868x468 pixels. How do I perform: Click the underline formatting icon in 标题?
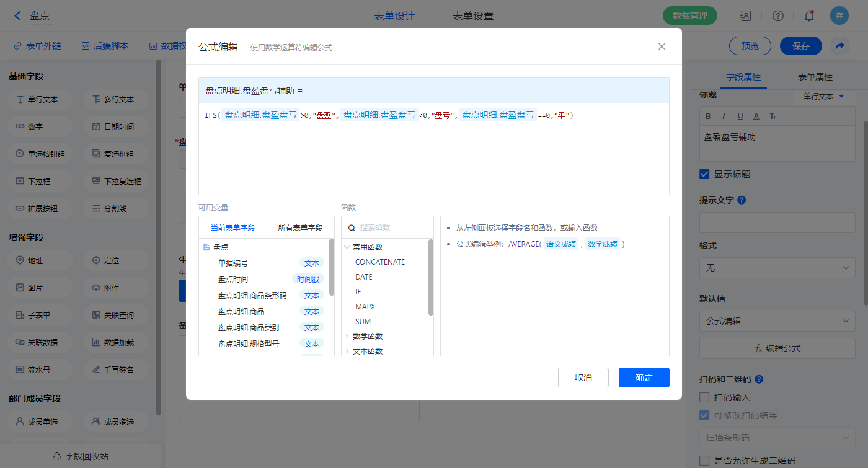740,116
